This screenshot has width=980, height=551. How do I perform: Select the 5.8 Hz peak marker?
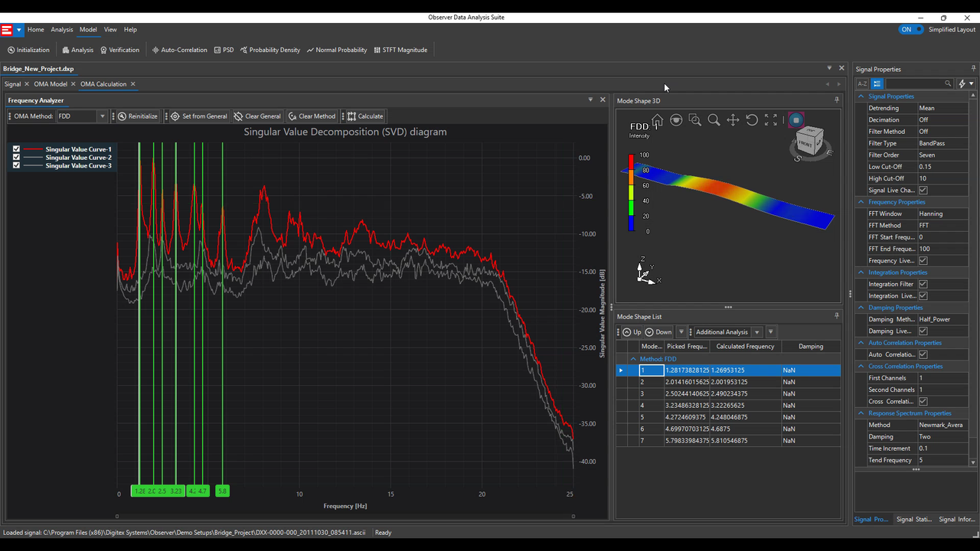click(x=222, y=491)
